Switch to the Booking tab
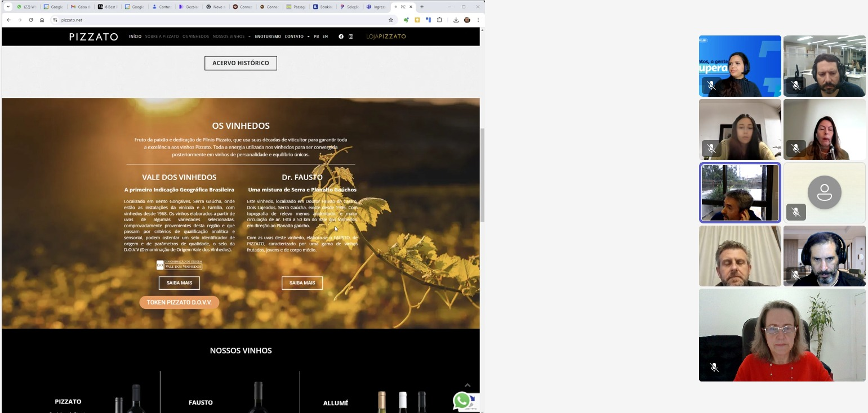Image resolution: width=868 pixels, height=413 pixels. click(x=324, y=7)
